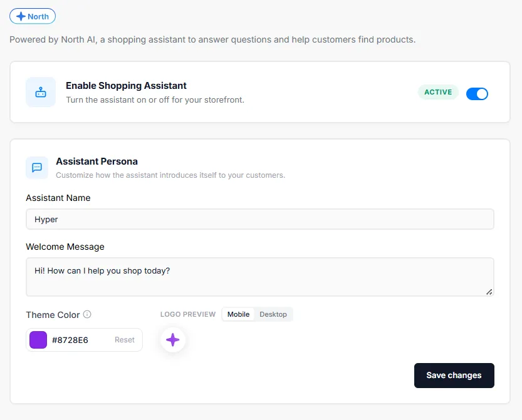Click the Enable Shopping Assistant heading
Image resolution: width=522 pixels, height=420 pixels.
pos(126,86)
